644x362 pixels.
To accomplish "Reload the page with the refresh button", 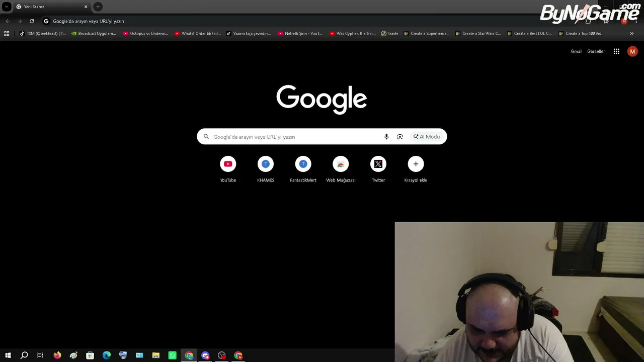I will 32,21.
